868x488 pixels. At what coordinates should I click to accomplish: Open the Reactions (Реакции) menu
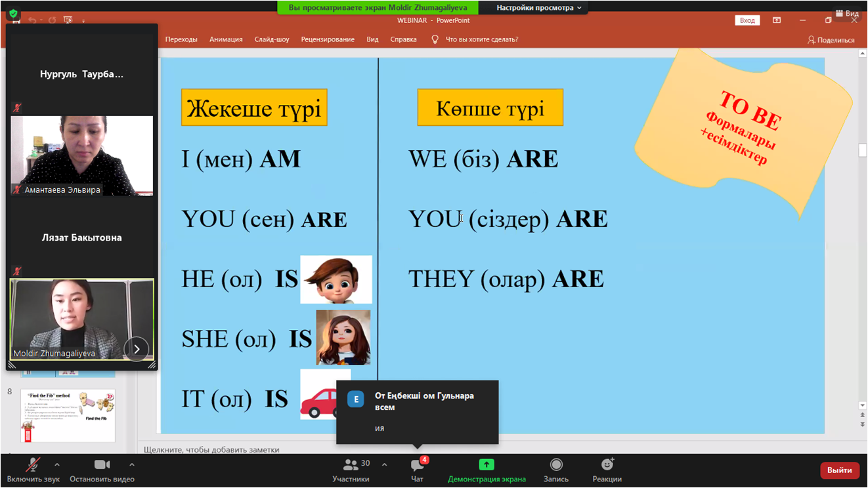pyautogui.click(x=607, y=465)
